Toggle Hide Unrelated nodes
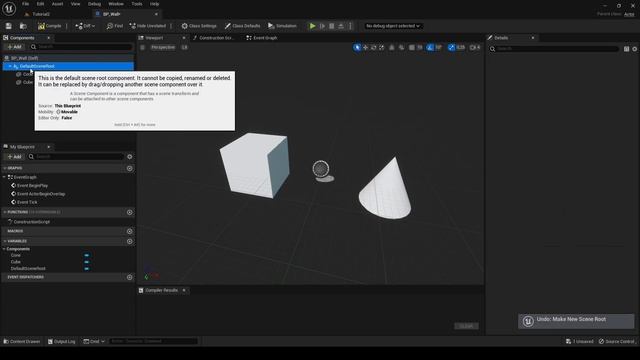Viewport: 640px width, 360px height. click(x=148, y=26)
